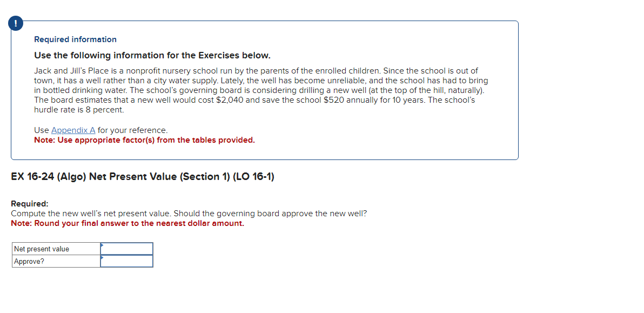Select the Net present value row label
The width and height of the screenshot is (644, 313).
(x=41, y=248)
